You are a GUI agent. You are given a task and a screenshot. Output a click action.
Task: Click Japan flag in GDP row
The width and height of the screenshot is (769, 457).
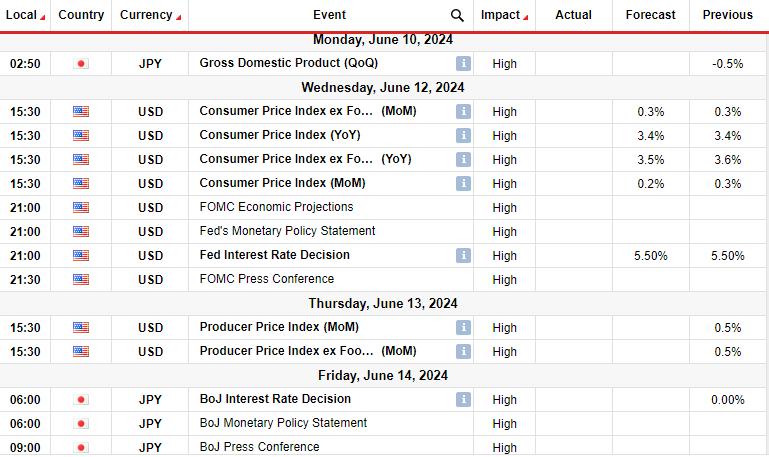click(x=81, y=64)
